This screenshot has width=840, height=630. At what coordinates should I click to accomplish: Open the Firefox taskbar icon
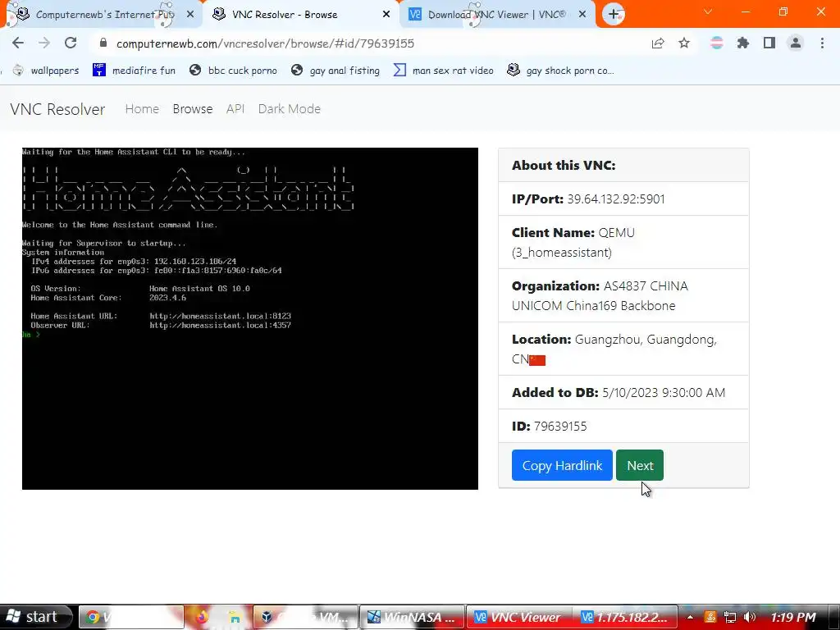pos(202,617)
